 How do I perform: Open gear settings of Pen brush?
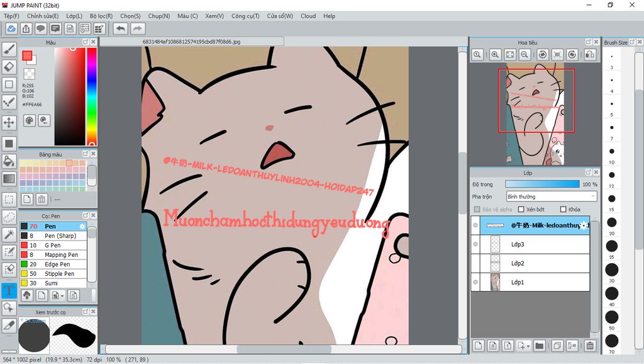(82, 226)
